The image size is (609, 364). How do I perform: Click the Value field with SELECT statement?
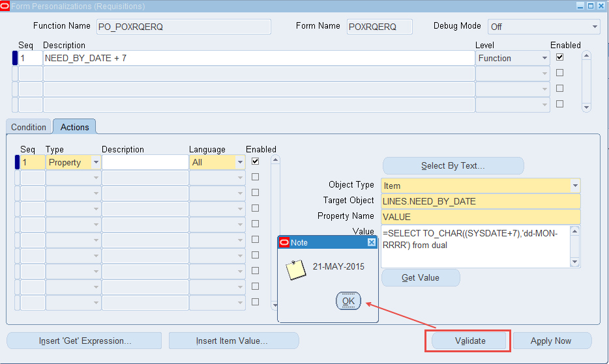point(475,246)
